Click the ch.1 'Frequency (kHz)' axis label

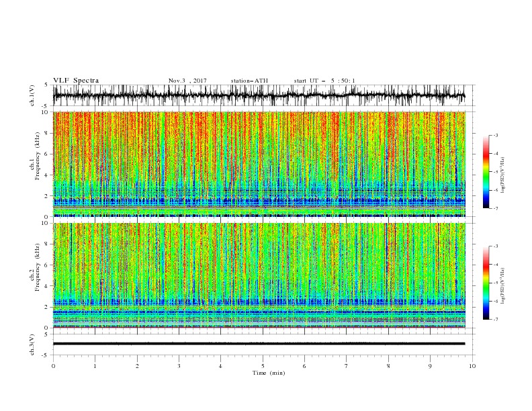pos(38,156)
